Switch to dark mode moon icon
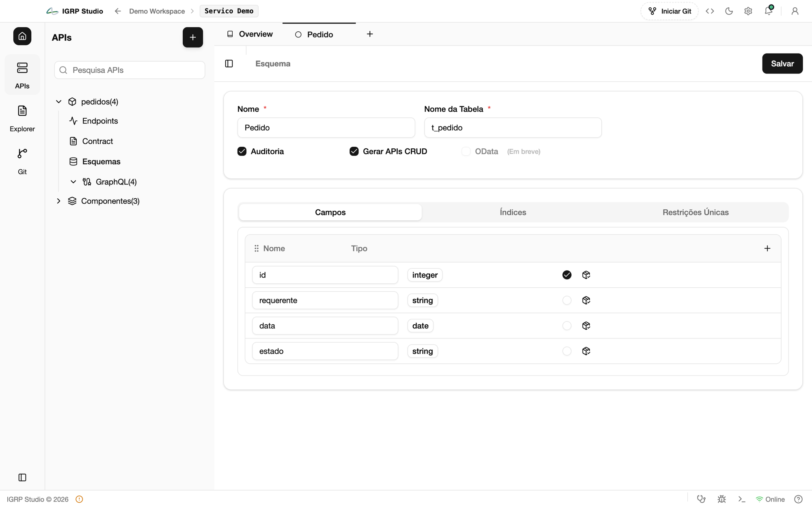Screen dimensions: 812x508 [729, 11]
